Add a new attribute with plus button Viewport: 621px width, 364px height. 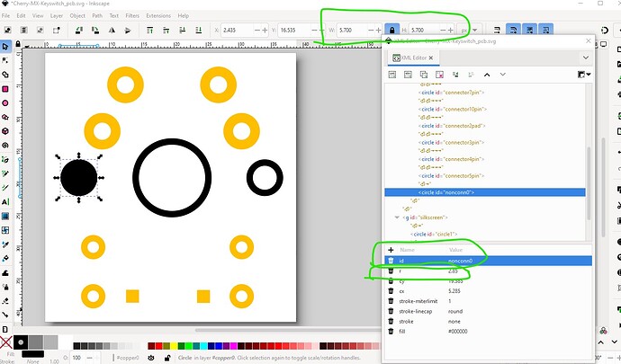tap(391, 250)
